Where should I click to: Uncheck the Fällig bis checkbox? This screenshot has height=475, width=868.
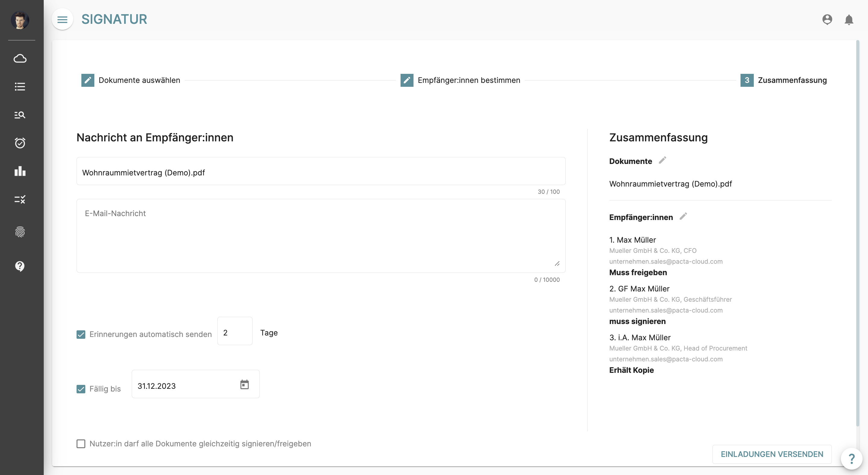click(x=81, y=389)
